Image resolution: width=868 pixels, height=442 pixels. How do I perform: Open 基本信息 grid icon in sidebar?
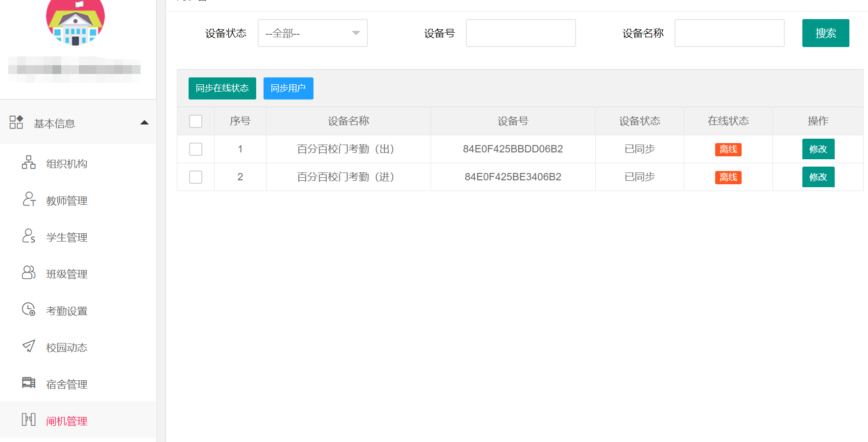click(16, 123)
